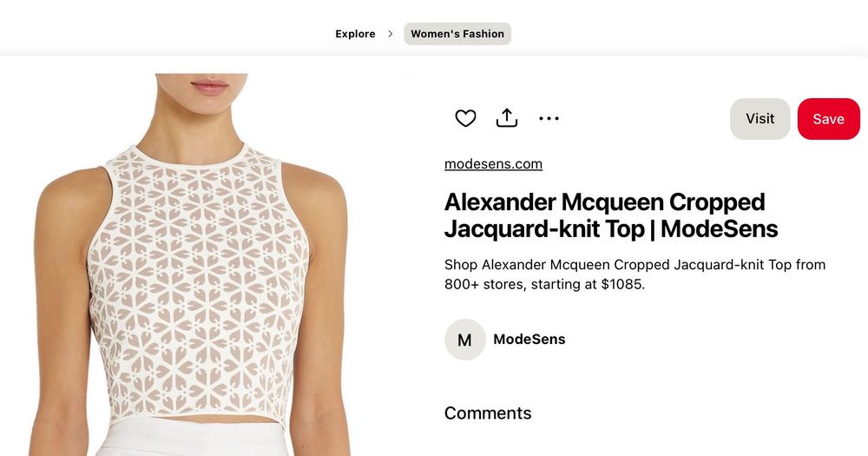The width and height of the screenshot is (868, 456).
Task: Click the ModeSens "M" avatar
Action: pos(464,340)
